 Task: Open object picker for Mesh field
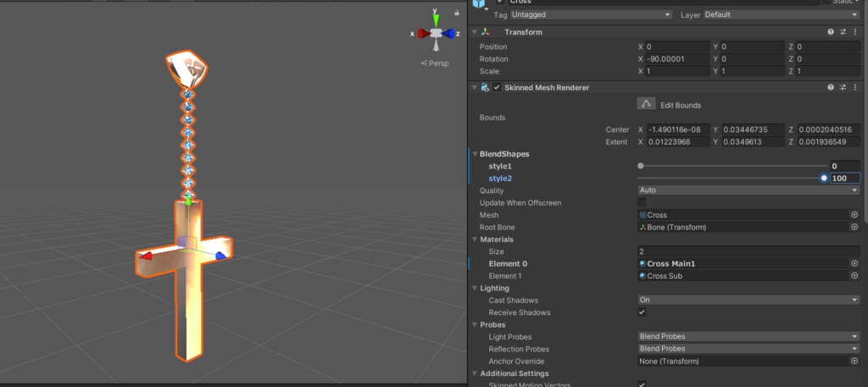pos(854,214)
